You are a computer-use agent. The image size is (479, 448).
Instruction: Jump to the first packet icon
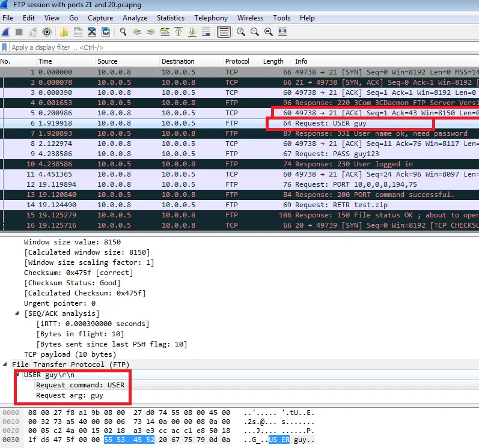[x=178, y=32]
